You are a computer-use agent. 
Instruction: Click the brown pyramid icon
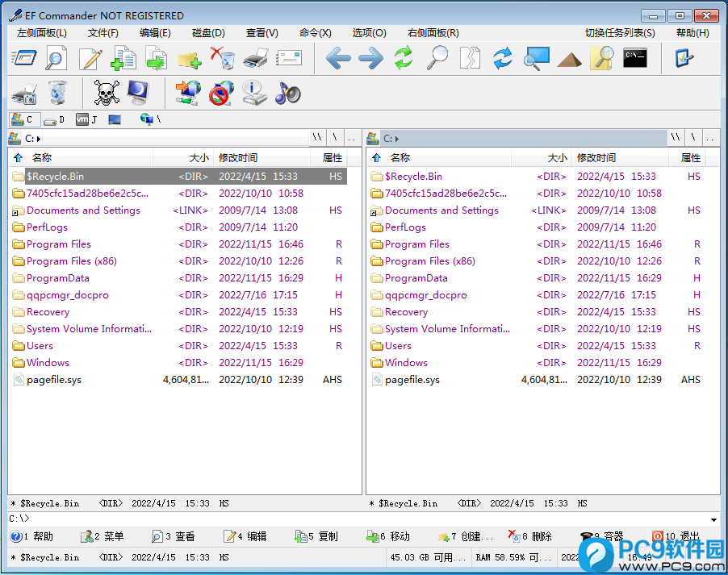pos(569,60)
